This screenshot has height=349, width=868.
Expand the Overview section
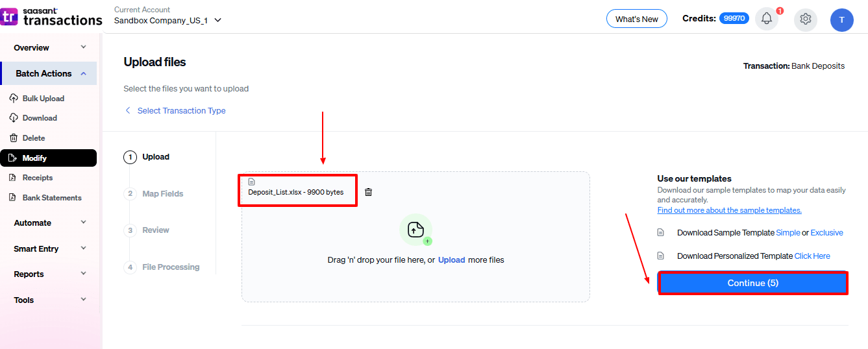pos(83,47)
